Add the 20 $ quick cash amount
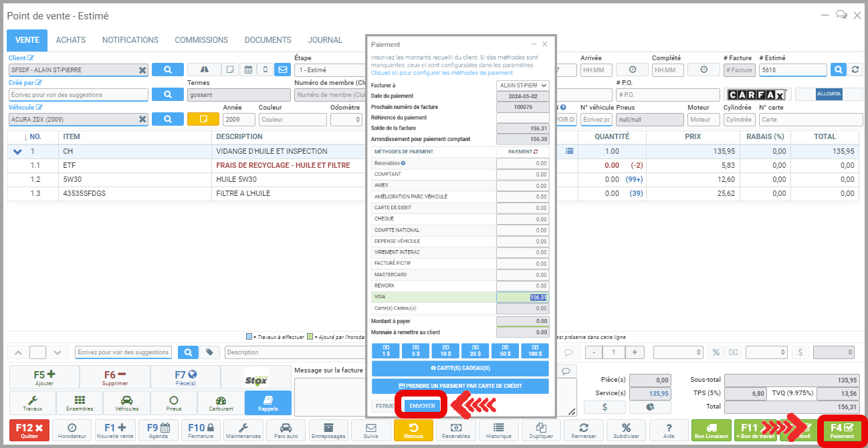 [475, 350]
